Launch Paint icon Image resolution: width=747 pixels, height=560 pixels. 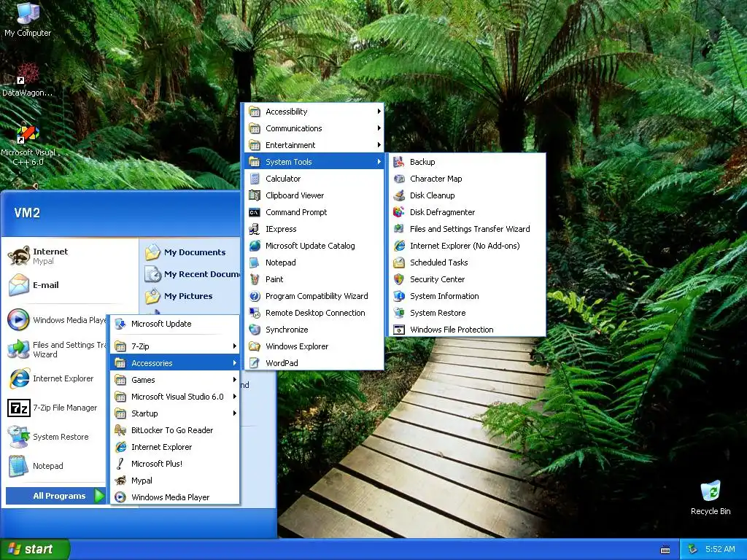255,279
